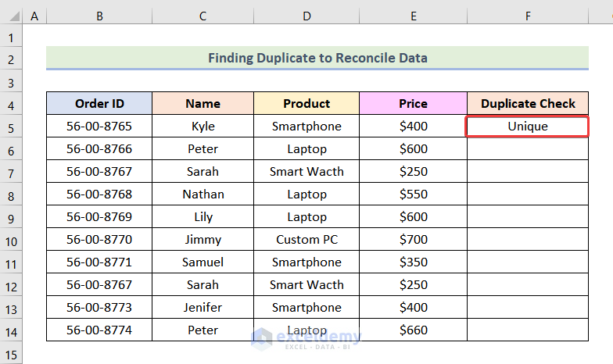The height and width of the screenshot is (364, 613).
Task: Select row 12 header
Action: (12, 284)
